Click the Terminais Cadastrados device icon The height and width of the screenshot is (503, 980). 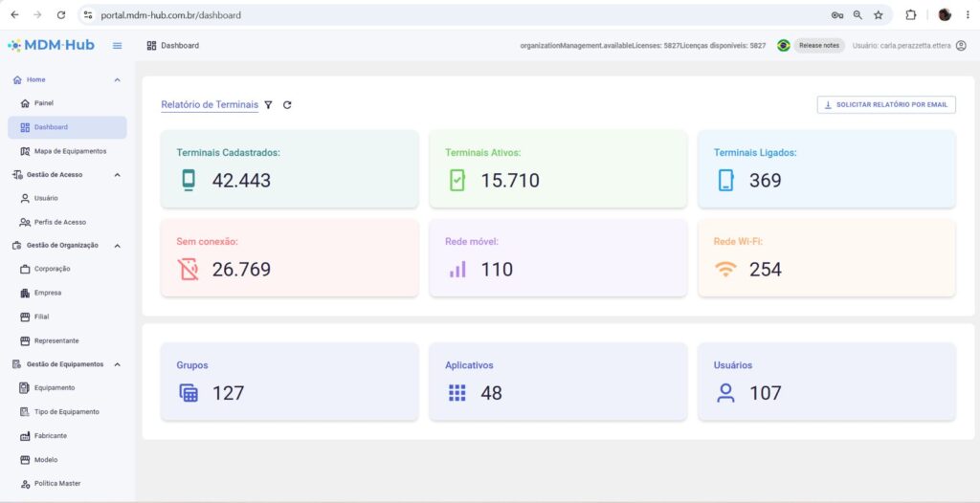(189, 181)
